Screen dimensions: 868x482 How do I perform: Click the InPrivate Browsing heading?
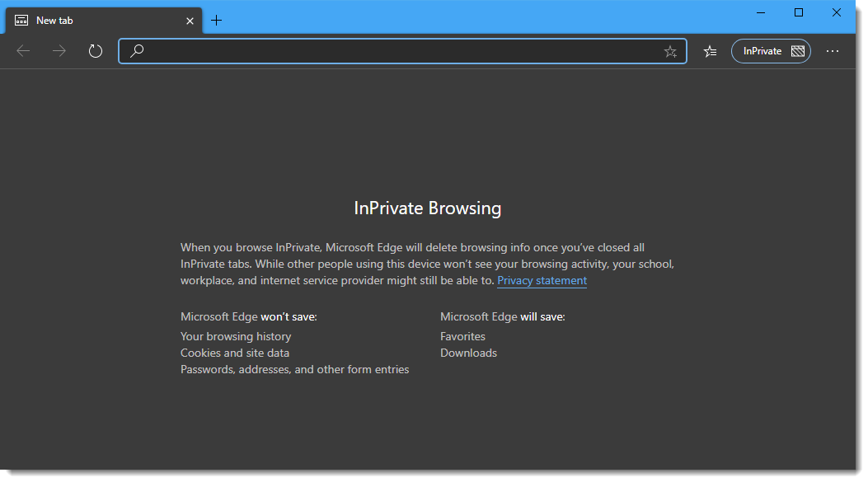coord(427,208)
